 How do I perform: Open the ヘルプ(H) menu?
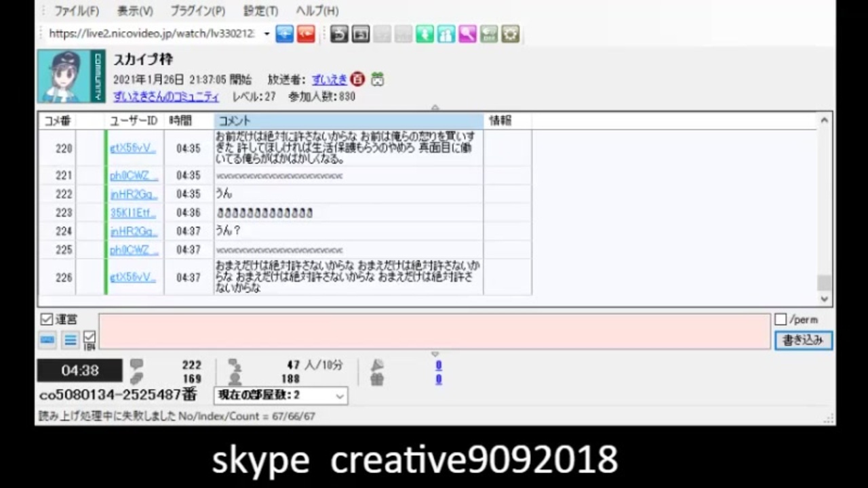coord(317,11)
